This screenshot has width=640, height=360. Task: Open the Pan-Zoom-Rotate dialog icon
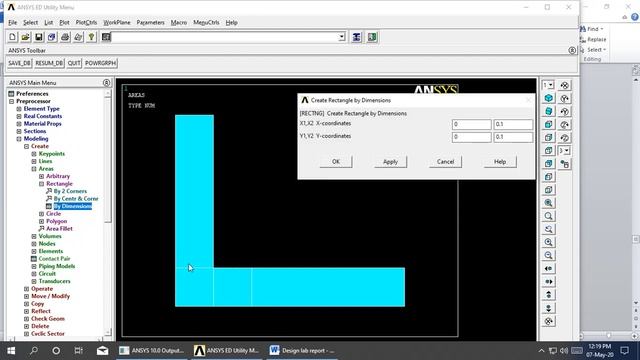coord(52,37)
